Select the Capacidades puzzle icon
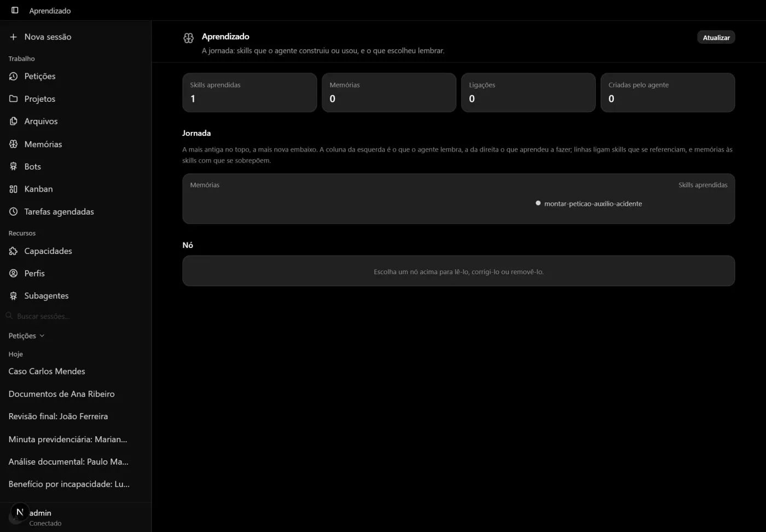Image resolution: width=766 pixels, height=532 pixels. pyautogui.click(x=13, y=251)
